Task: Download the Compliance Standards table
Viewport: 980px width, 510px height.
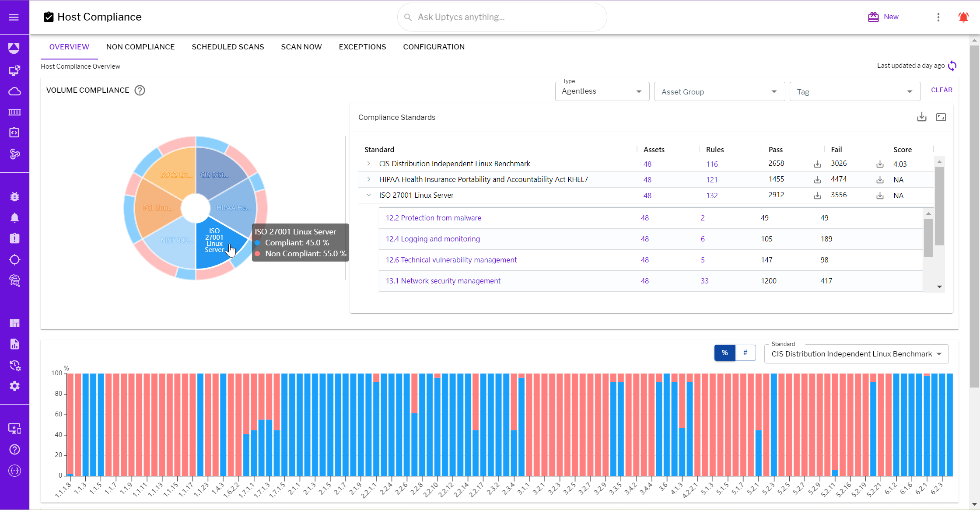Action: click(922, 117)
